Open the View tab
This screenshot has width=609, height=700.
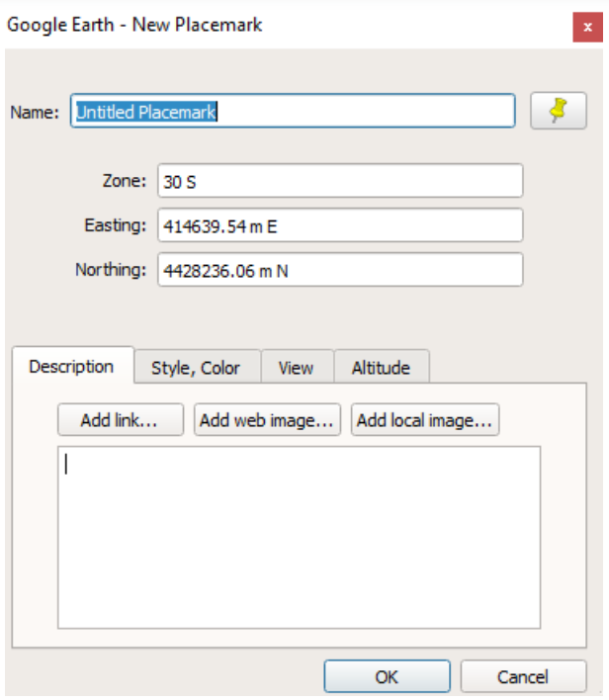297,368
